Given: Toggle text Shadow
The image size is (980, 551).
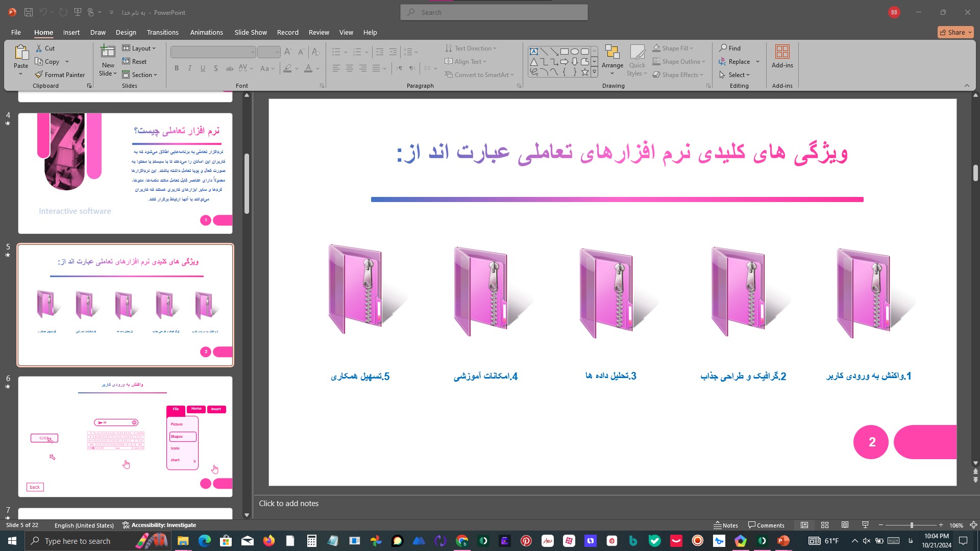Looking at the screenshot, I should click(216, 68).
